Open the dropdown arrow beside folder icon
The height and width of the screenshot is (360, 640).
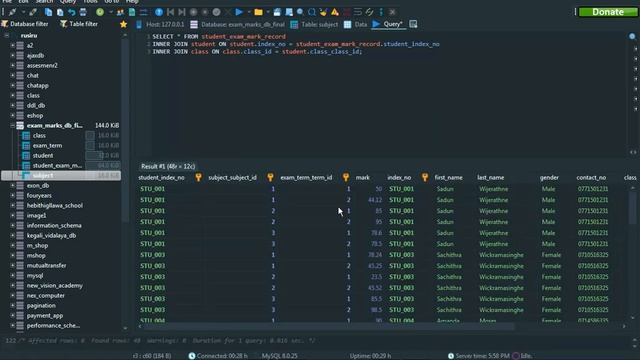(267, 12)
